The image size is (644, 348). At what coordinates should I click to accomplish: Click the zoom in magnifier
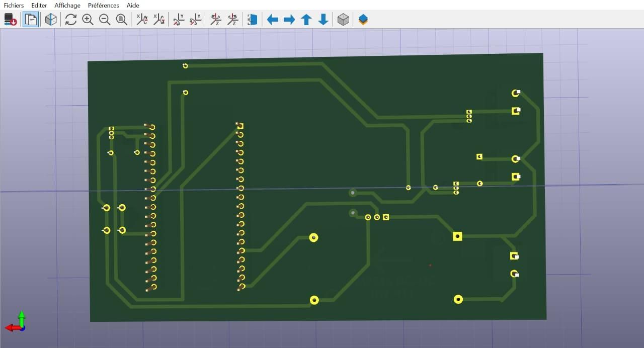88,20
